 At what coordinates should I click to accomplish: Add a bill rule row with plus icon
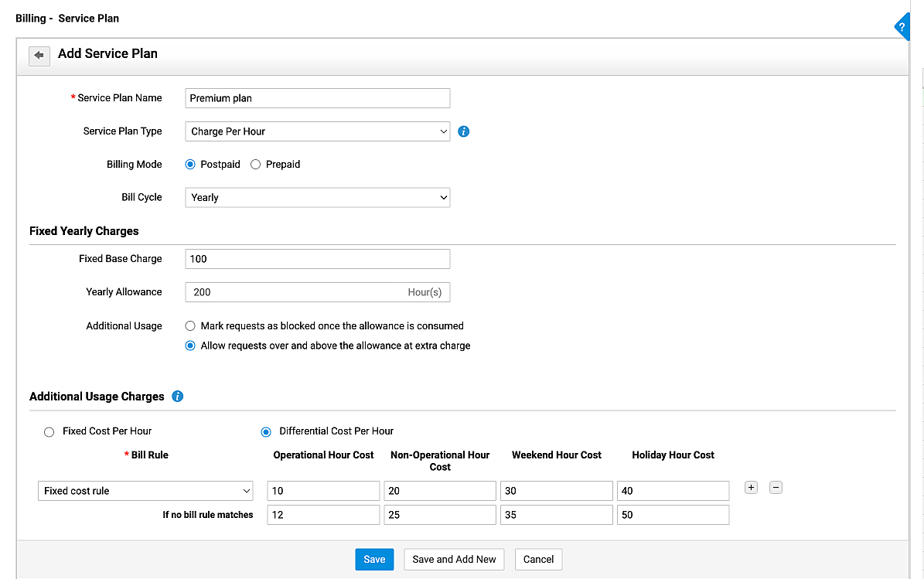click(x=750, y=488)
